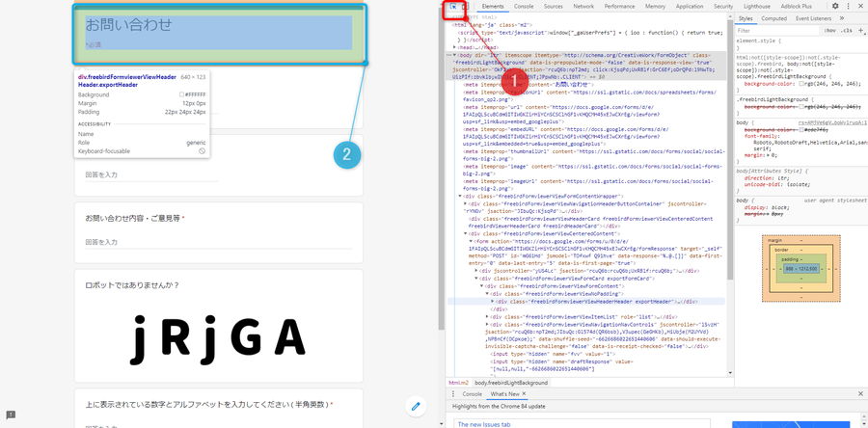Expand the NavigationNavControls div

click(487, 324)
